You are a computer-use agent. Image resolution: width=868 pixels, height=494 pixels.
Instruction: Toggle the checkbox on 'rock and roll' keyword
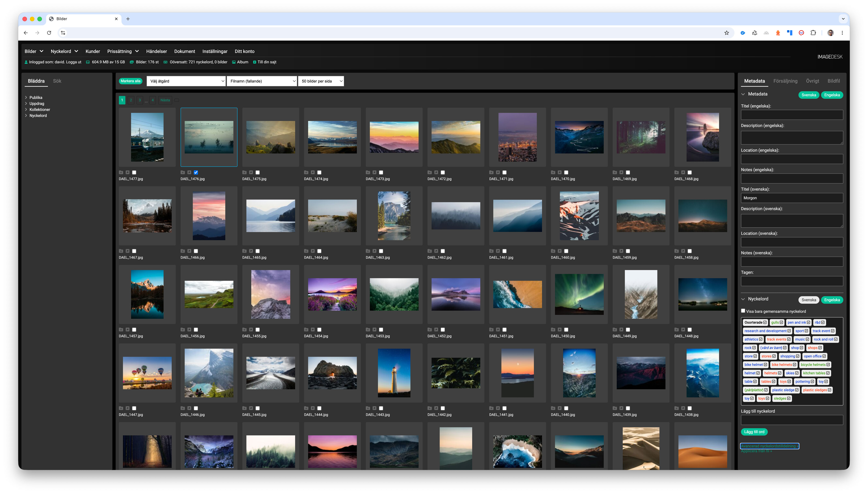point(836,339)
